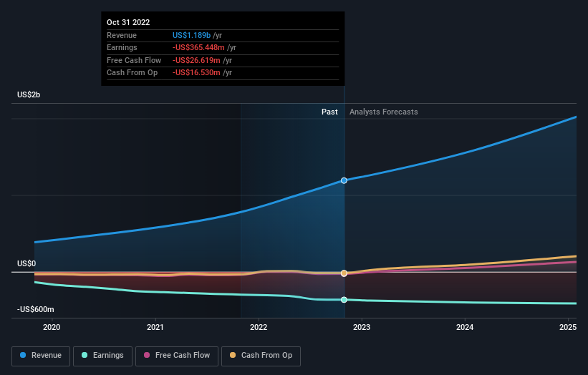The width and height of the screenshot is (588, 375).
Task: Toggle the Earnings series legend button
Action: [102, 356]
